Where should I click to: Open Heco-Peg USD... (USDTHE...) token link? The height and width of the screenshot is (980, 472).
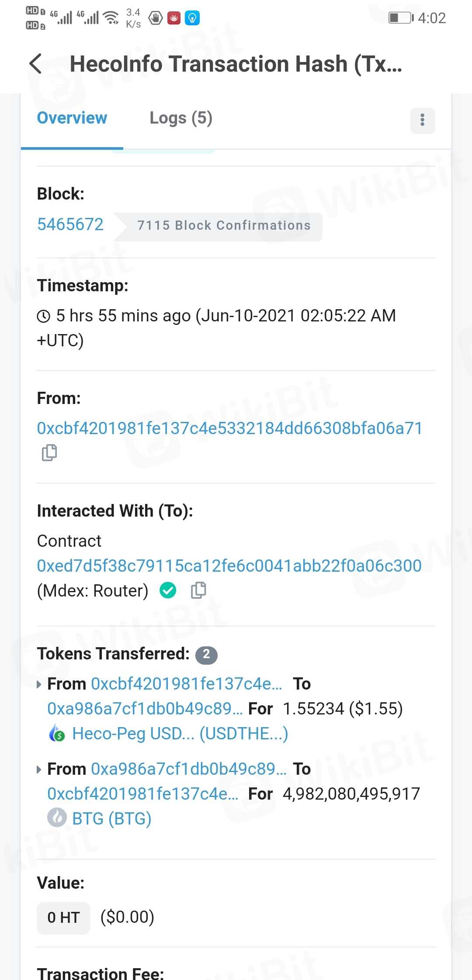click(x=180, y=734)
